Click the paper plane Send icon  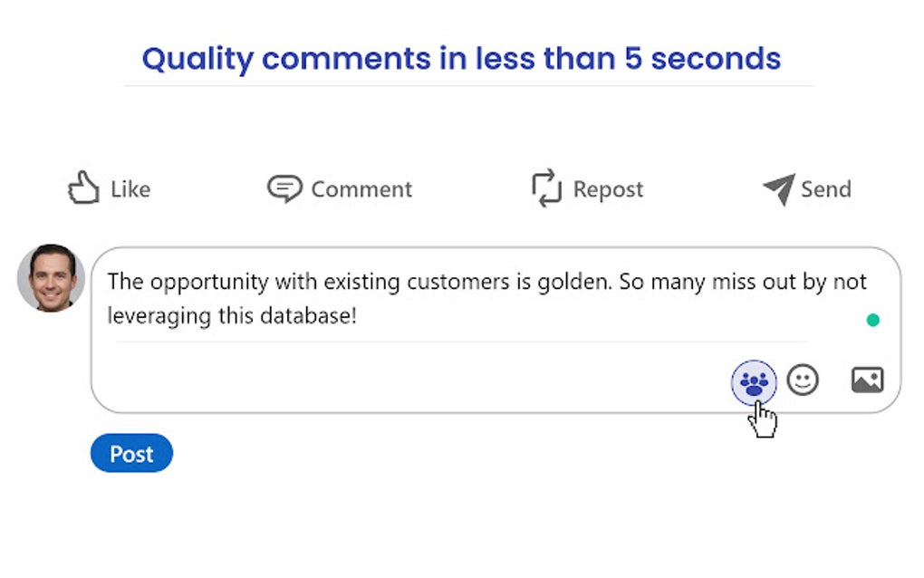pos(778,188)
